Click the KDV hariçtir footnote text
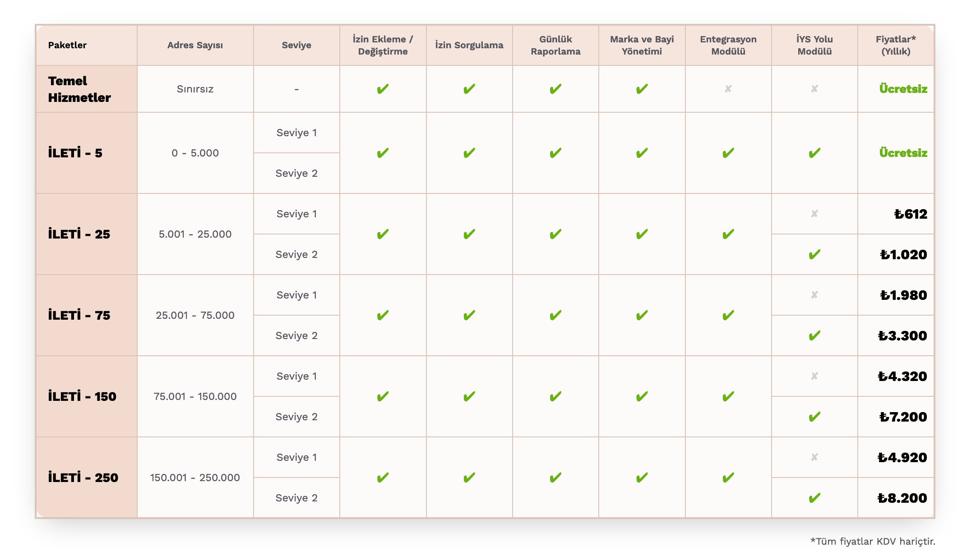The image size is (962, 560). pyautogui.click(x=873, y=541)
